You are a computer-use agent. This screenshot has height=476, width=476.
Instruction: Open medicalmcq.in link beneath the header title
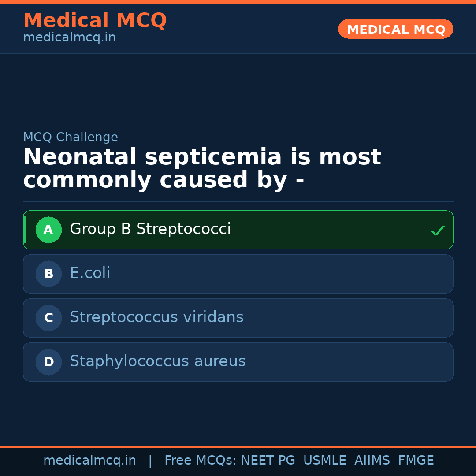tap(69, 38)
